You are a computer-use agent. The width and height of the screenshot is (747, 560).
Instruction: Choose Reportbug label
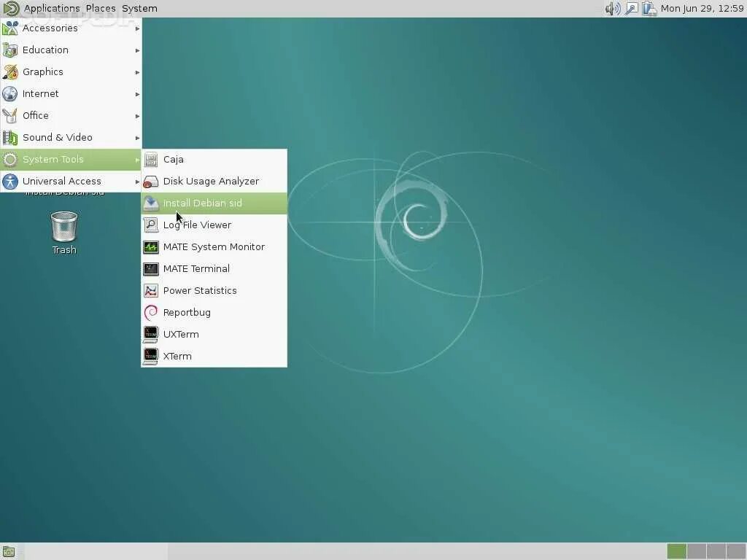(x=187, y=313)
